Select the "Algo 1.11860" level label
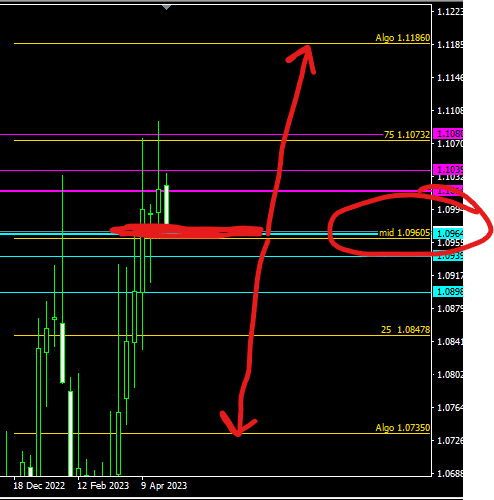This screenshot has height=500, width=494. point(403,38)
